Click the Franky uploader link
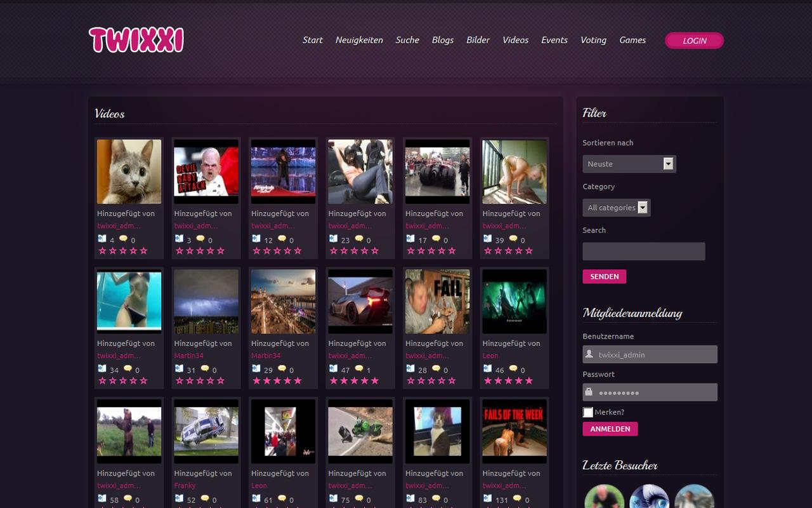812x508 pixels. pyautogui.click(x=185, y=486)
